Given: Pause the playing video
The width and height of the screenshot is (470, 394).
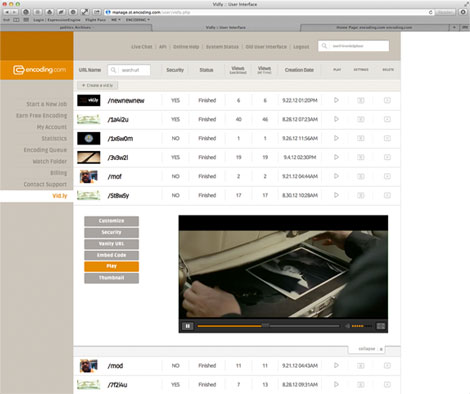Looking at the screenshot, I should tap(188, 326).
